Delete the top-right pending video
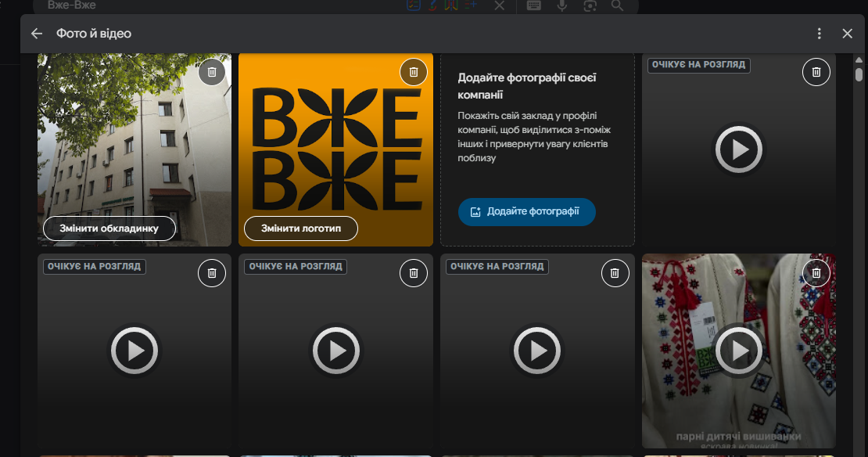Viewport: 868px width, 457px height. [x=816, y=72]
